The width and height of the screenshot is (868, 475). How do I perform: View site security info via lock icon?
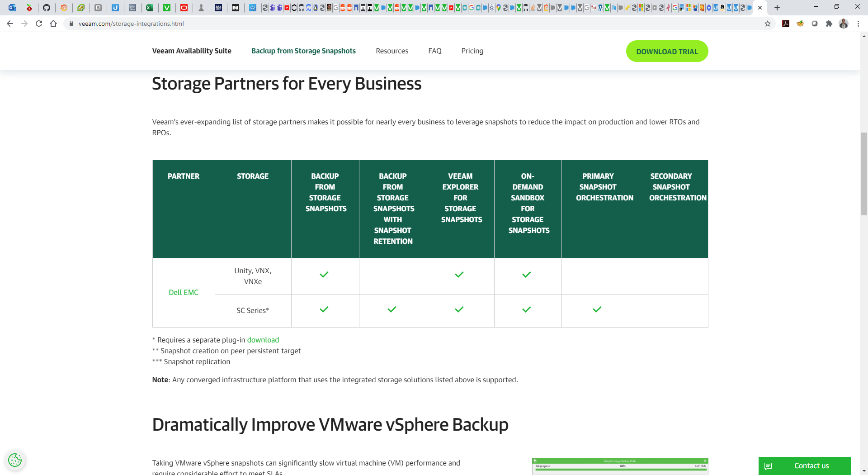[71, 24]
